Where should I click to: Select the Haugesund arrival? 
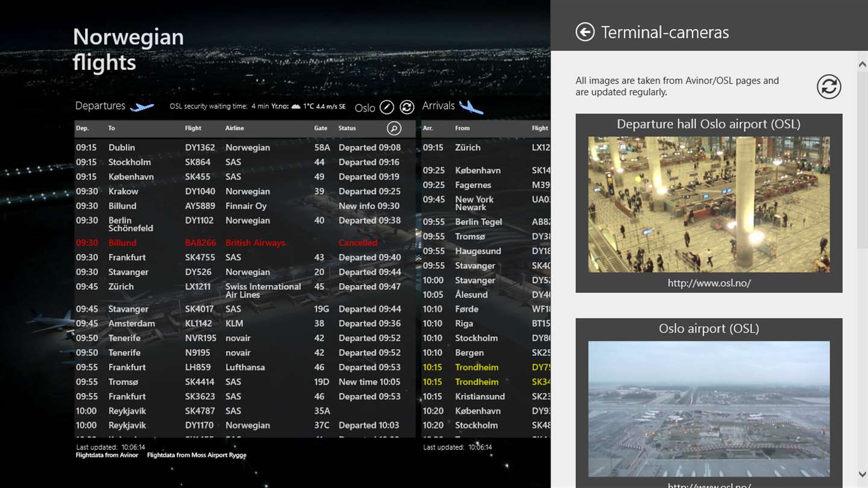[x=477, y=251]
